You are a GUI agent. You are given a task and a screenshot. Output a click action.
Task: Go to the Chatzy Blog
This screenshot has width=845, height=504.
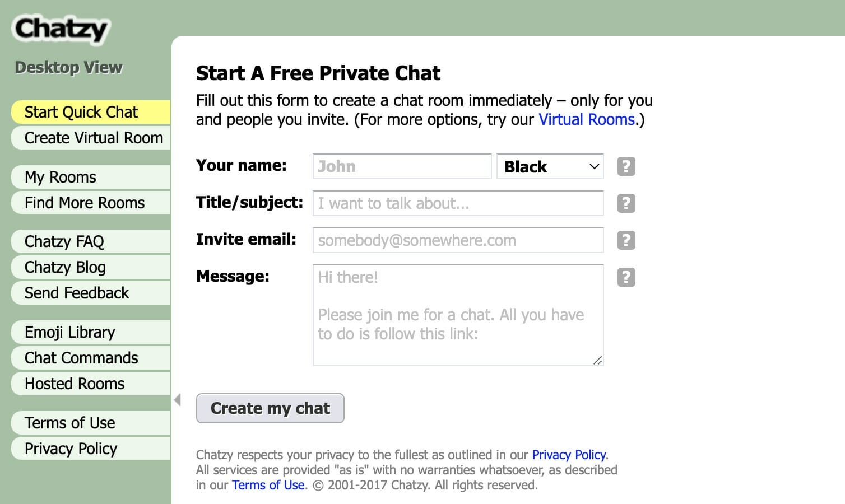[65, 267]
